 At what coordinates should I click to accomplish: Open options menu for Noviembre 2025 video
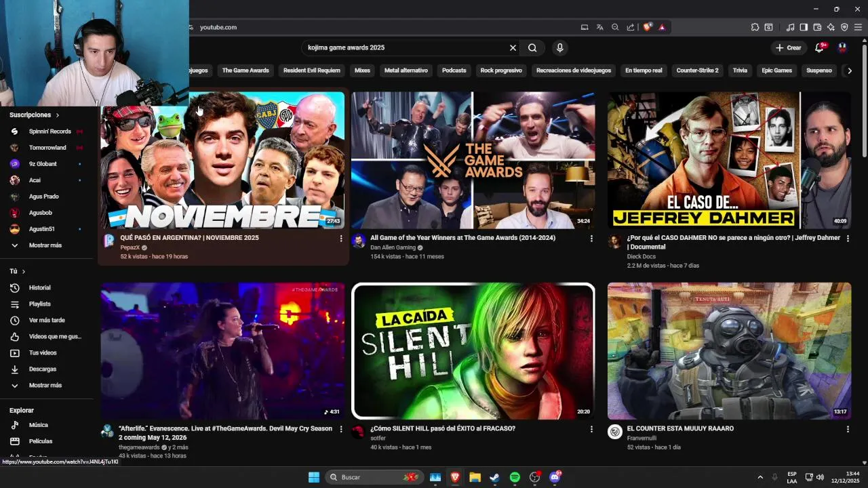pyautogui.click(x=341, y=239)
